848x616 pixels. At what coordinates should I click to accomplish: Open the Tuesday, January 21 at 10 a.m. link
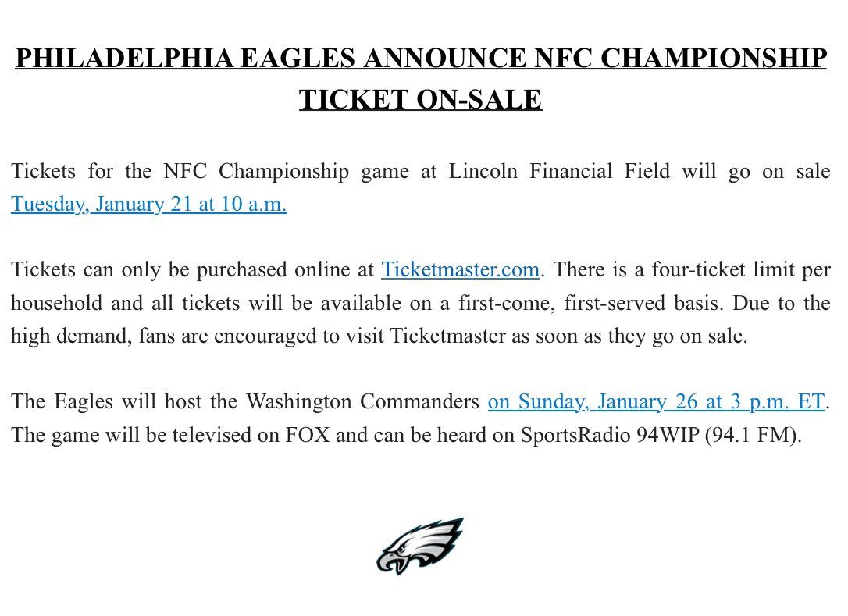coord(148,204)
